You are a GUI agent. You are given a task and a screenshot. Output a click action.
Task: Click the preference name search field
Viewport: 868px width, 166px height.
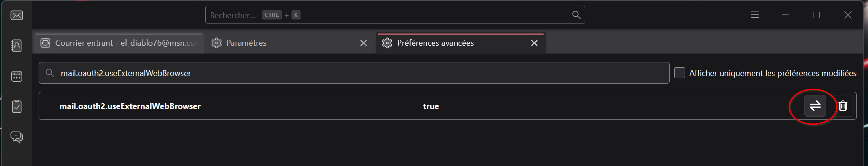point(354,73)
